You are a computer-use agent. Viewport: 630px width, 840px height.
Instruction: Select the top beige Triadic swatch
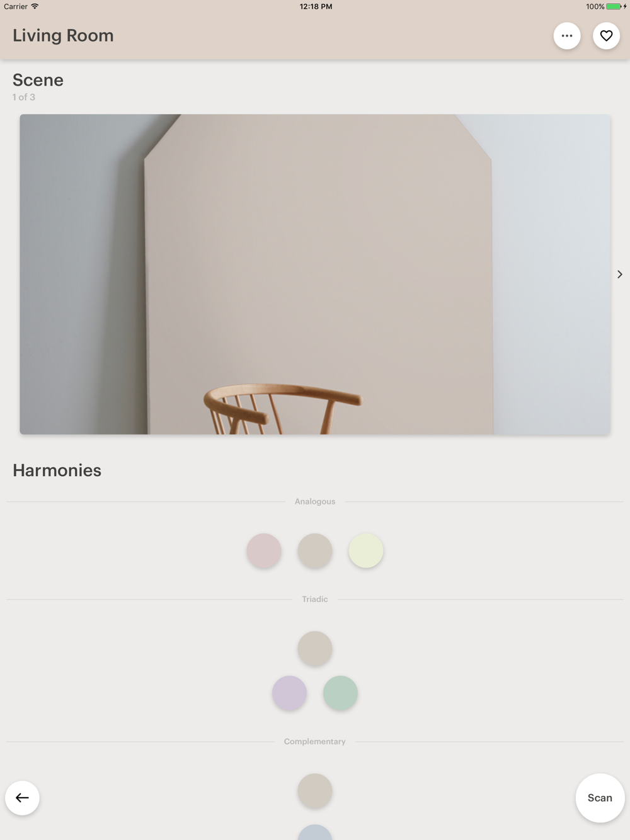pyautogui.click(x=315, y=649)
